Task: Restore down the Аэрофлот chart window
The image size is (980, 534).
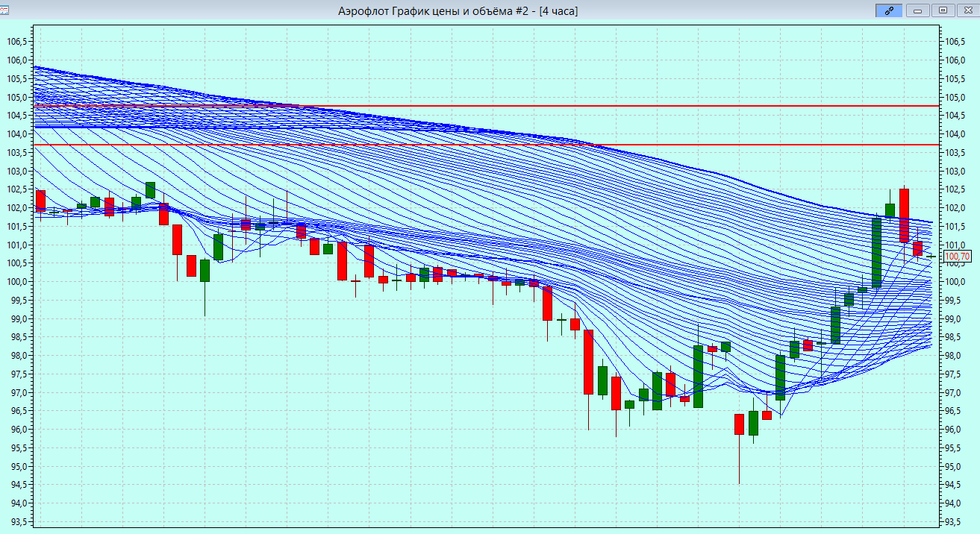Action: [x=943, y=10]
